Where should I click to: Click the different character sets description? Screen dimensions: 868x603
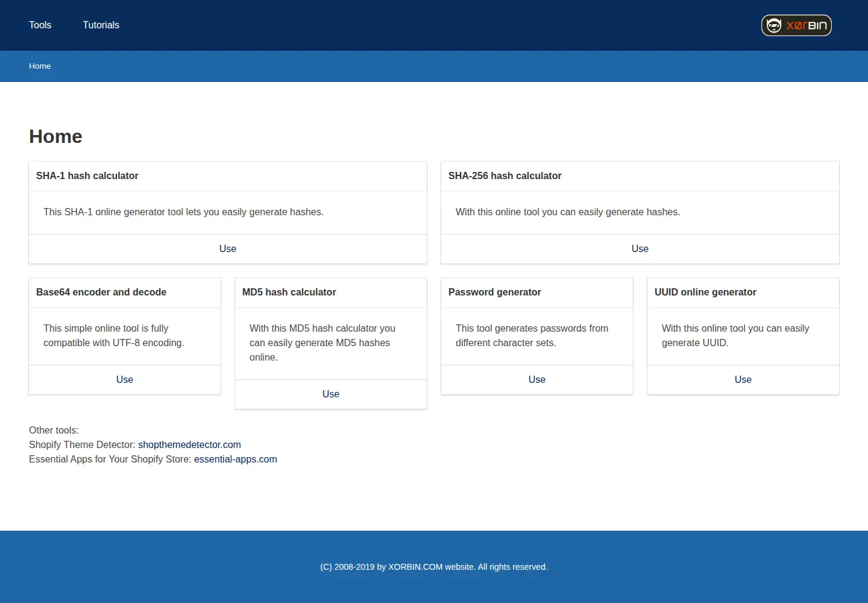coord(532,335)
